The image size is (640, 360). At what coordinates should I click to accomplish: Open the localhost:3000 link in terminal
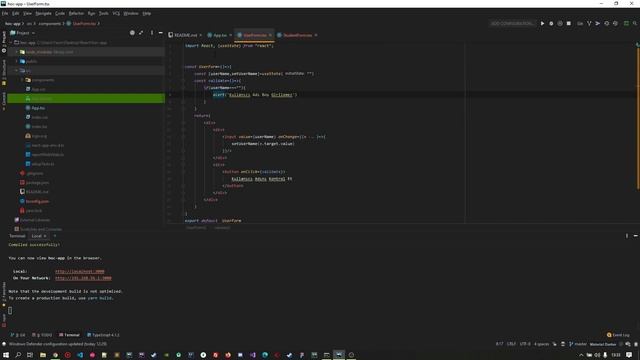[80, 271]
